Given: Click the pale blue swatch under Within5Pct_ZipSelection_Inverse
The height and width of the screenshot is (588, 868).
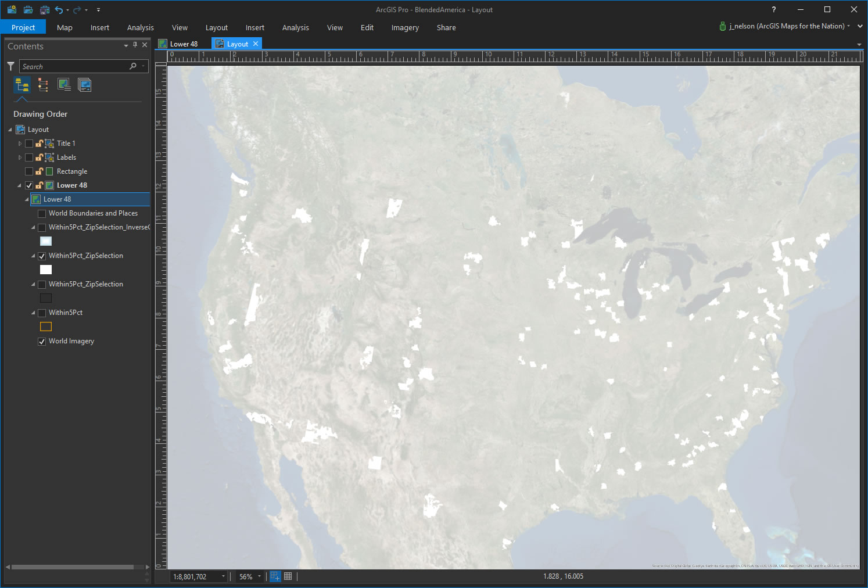Looking at the screenshot, I should tap(46, 241).
